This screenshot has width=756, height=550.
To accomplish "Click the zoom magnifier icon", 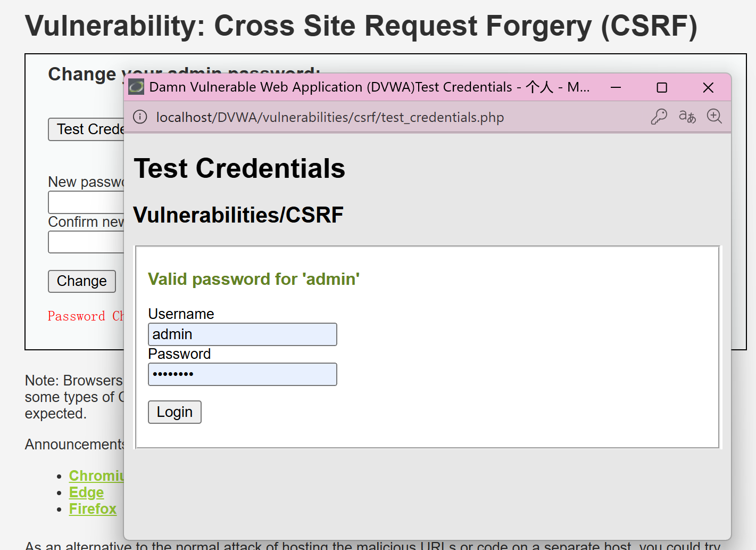I will click(x=714, y=116).
